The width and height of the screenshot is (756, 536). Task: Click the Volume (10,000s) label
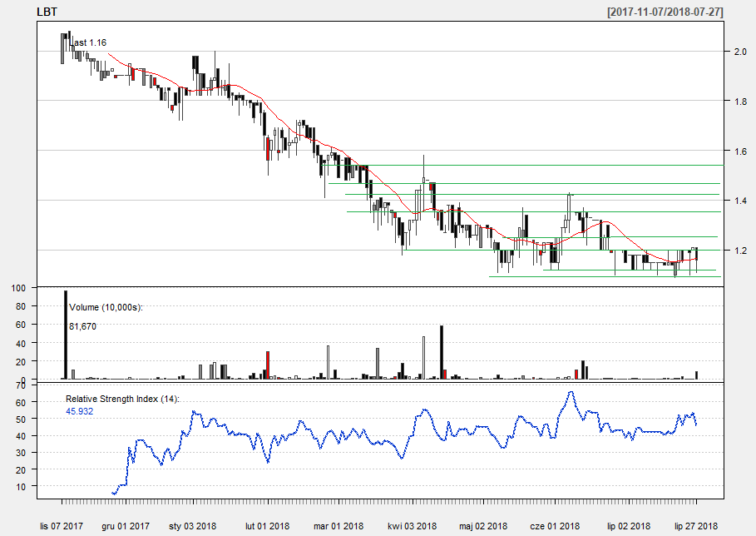[106, 307]
